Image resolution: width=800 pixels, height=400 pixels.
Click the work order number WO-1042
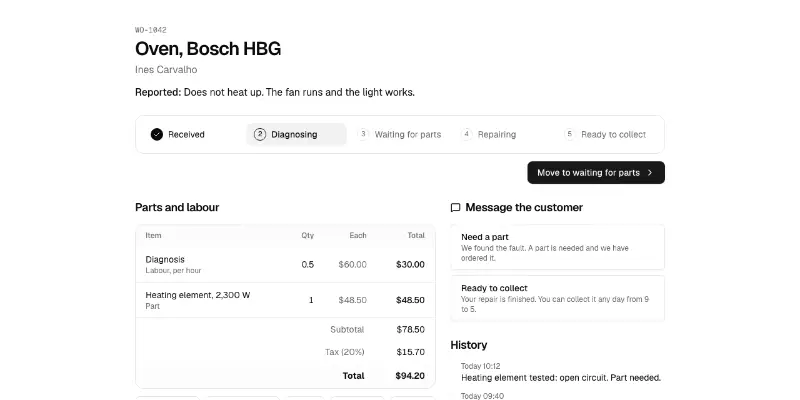pyautogui.click(x=151, y=30)
